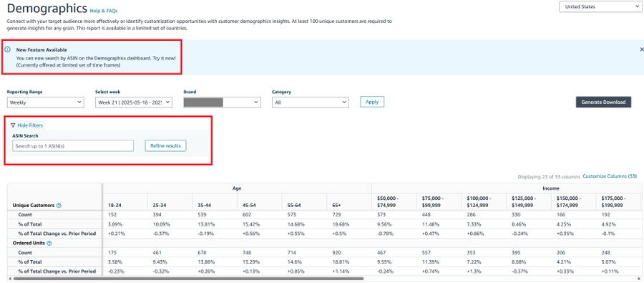
Task: Focus the ASIN Search input field
Action: (x=73, y=145)
